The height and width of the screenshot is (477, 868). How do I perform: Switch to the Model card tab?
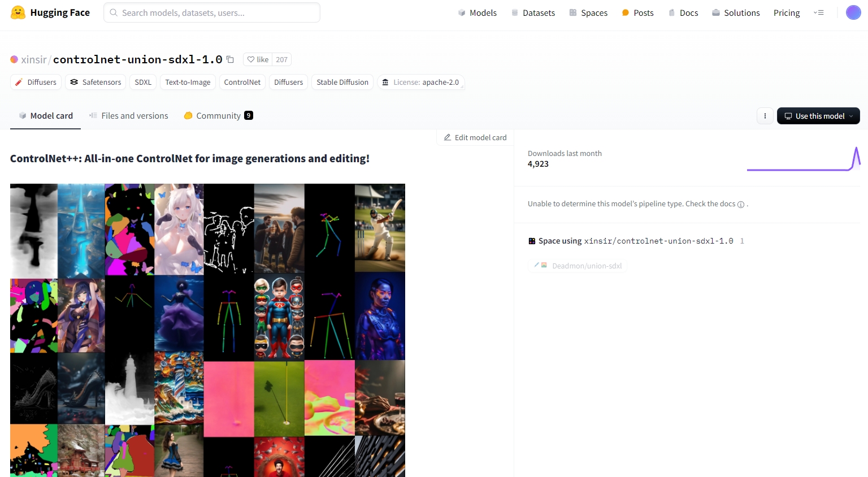tap(45, 116)
